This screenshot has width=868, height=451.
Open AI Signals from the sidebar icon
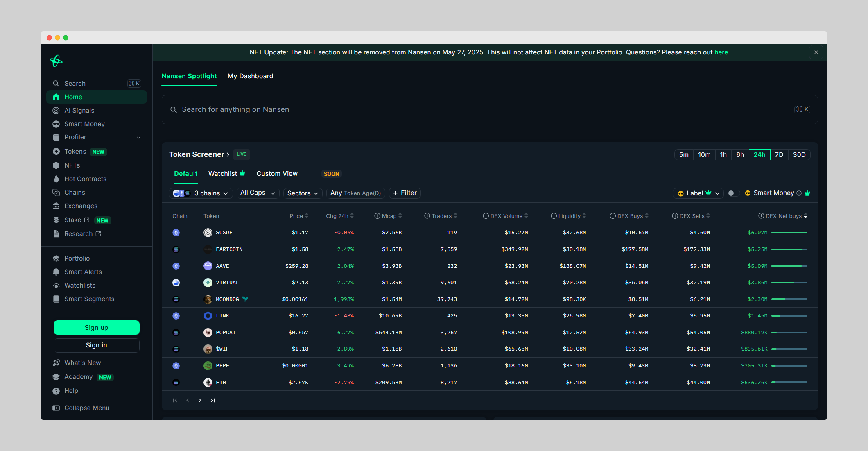[56, 111]
